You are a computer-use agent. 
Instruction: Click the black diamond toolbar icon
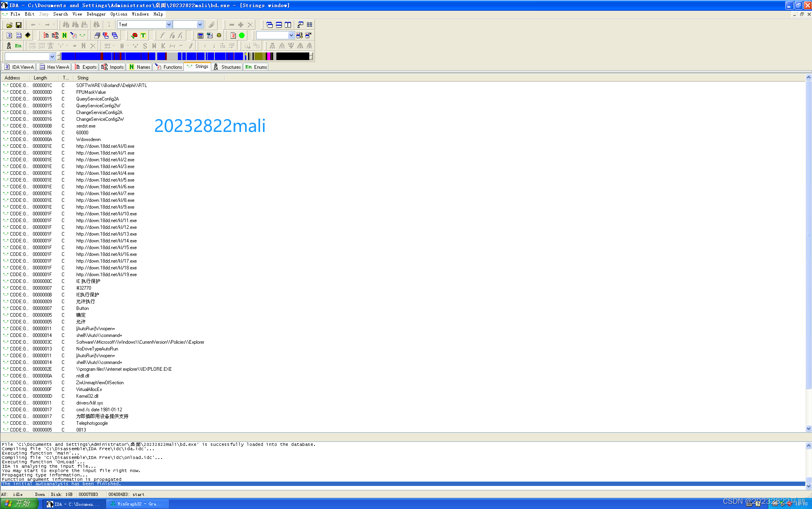pos(27,35)
